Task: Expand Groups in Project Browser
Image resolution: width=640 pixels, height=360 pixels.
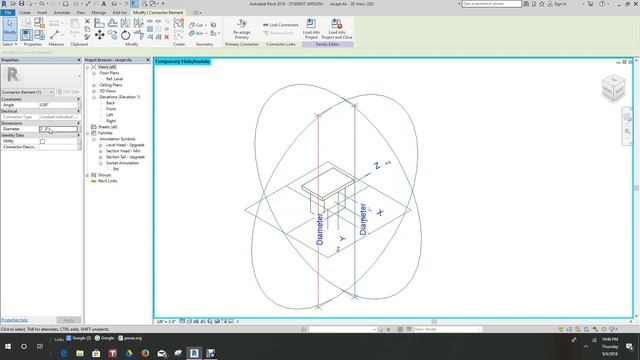Action: pyautogui.click(x=87, y=175)
